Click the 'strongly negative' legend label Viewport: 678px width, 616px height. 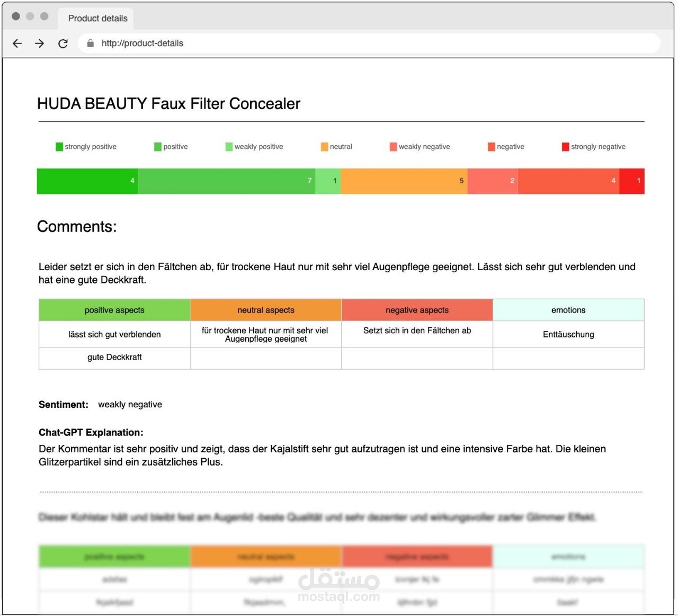click(x=598, y=147)
